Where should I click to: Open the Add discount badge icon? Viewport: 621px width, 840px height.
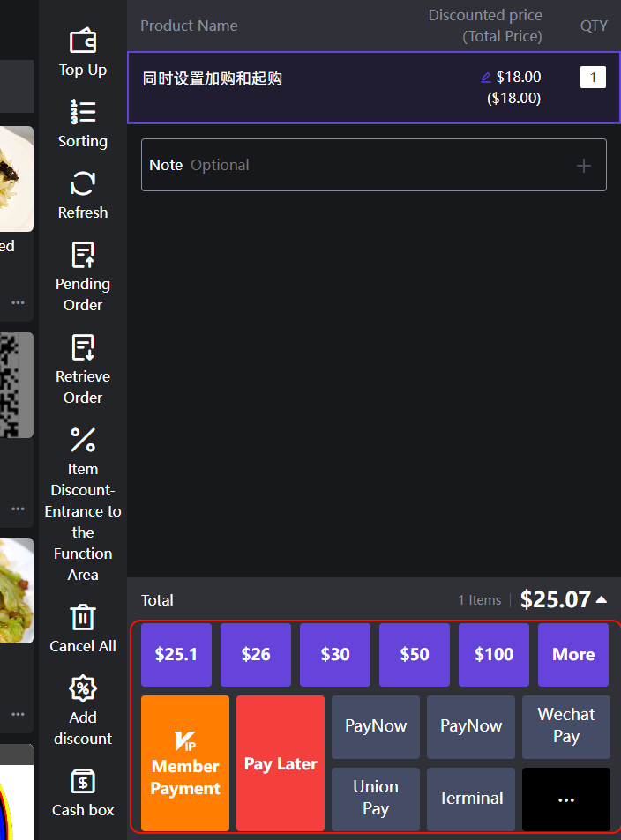tap(83, 688)
